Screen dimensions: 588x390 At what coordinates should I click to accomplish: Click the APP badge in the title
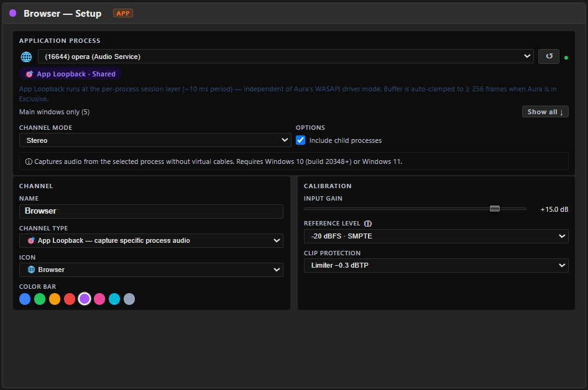coord(123,13)
